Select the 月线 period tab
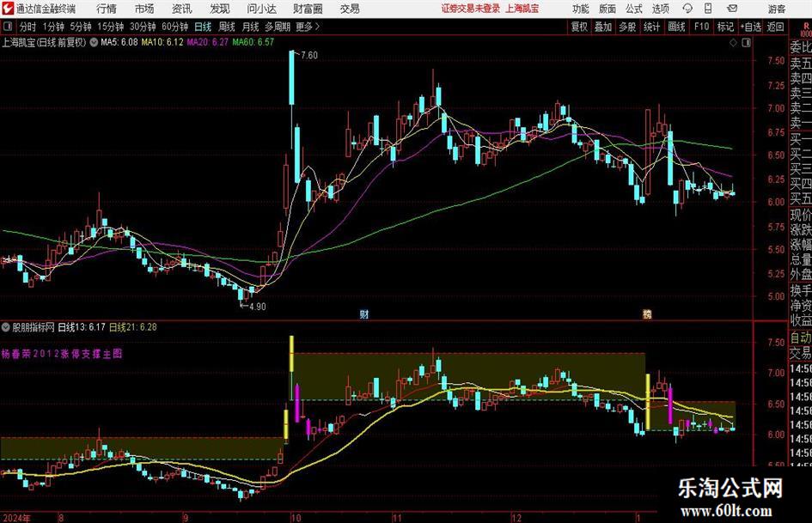Image resolution: width=812 pixels, height=523 pixels. (x=251, y=27)
